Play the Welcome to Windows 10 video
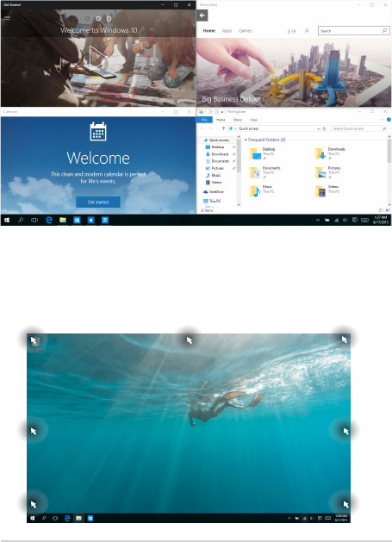 coord(97,58)
